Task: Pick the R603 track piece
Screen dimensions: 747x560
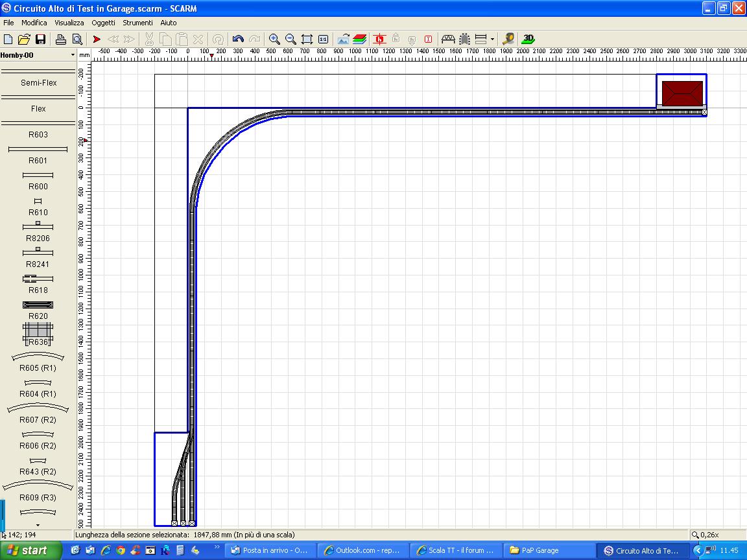Action: (x=38, y=130)
